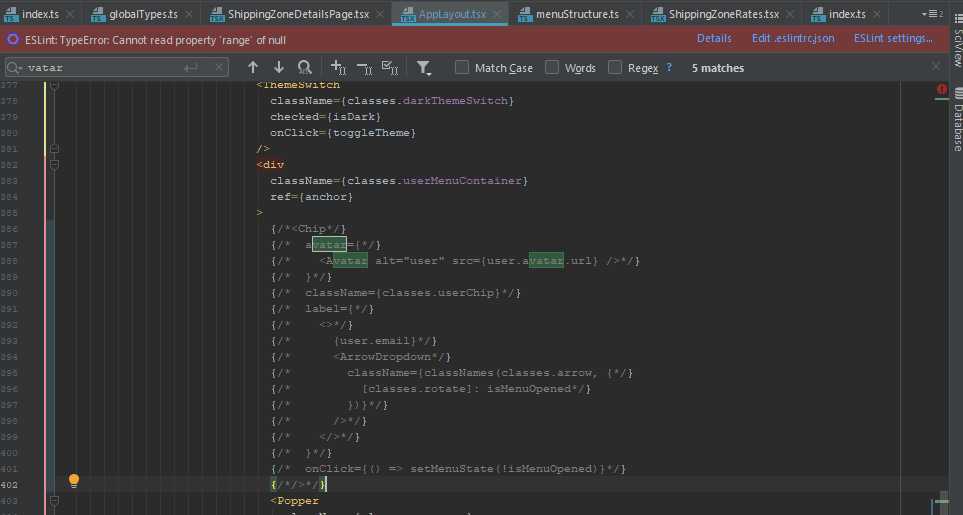
Task: Click setMenuState on line 401
Action: pyautogui.click(x=451, y=468)
